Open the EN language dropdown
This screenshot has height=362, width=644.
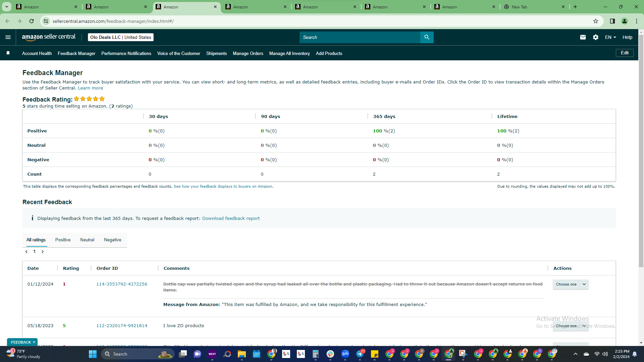[x=610, y=37]
